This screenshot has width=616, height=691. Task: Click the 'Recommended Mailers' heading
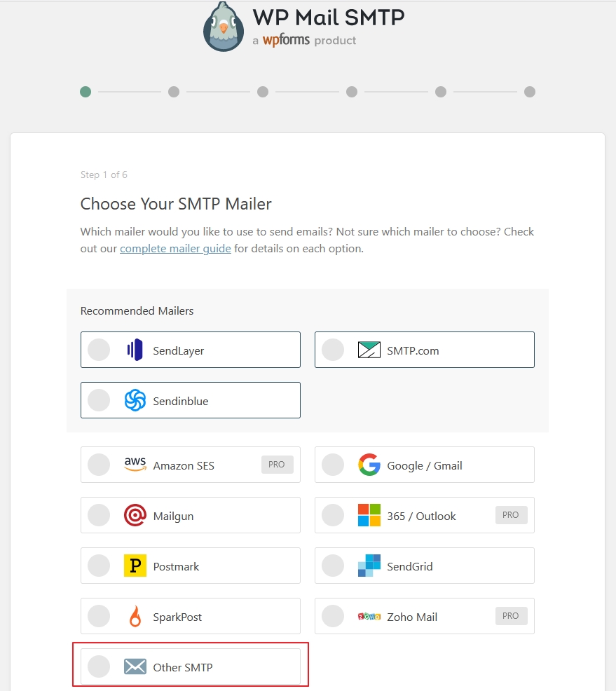pyautogui.click(x=137, y=310)
